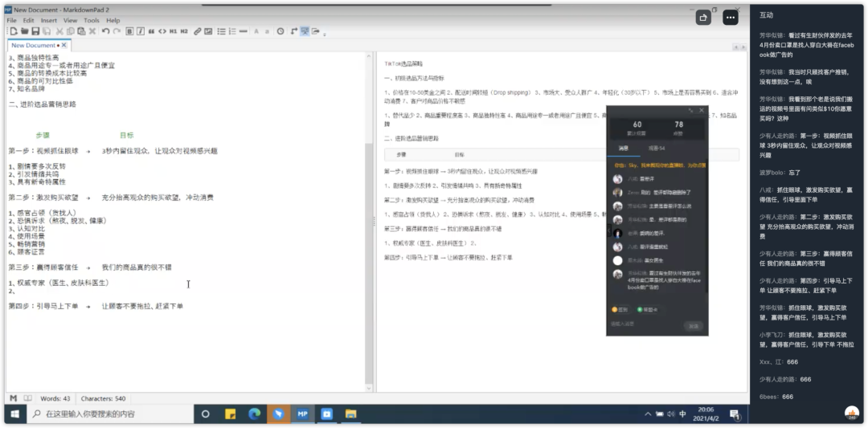Viewport: 868px width, 428px height.
Task: Open the File menu
Action: [11, 20]
